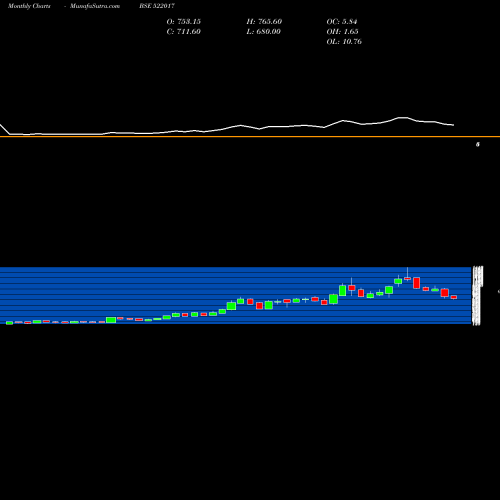Select the close value 'C: 711.60'
This screenshot has height=500, width=500.
pos(184,32)
